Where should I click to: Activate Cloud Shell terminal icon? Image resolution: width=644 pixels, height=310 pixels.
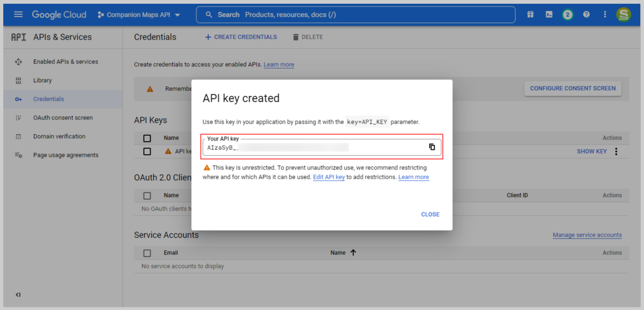click(x=549, y=14)
